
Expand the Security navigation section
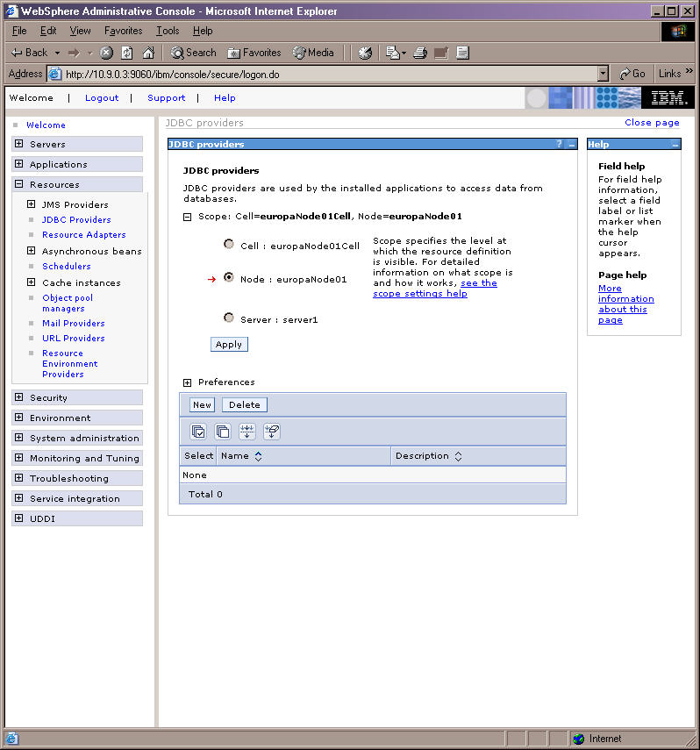tap(18, 397)
